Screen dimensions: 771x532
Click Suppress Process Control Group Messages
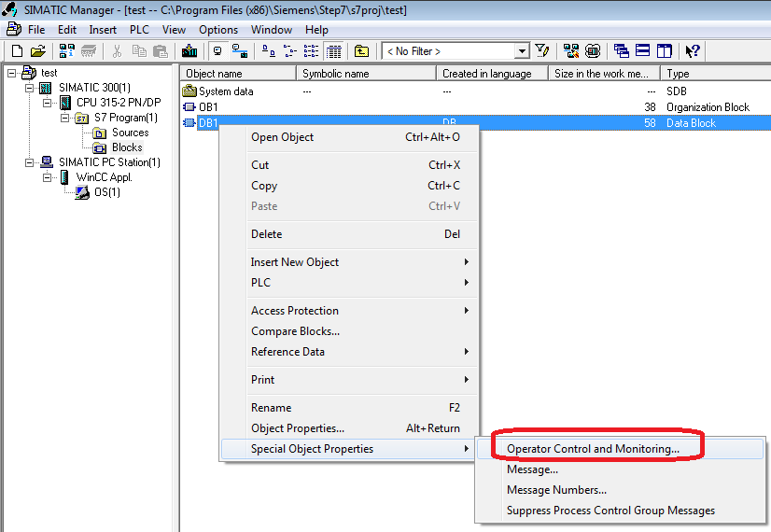point(620,511)
